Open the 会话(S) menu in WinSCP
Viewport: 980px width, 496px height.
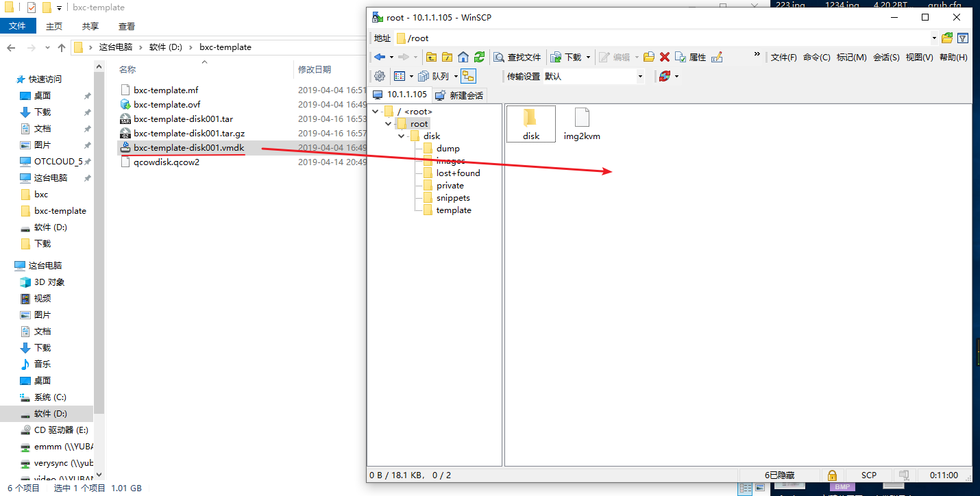pyautogui.click(x=886, y=58)
